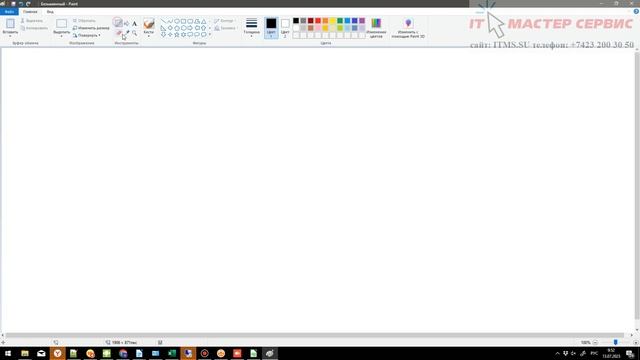Screen dimensions: 640x360
Task: Select the Color picker eyedropper tool
Action: click(127, 33)
